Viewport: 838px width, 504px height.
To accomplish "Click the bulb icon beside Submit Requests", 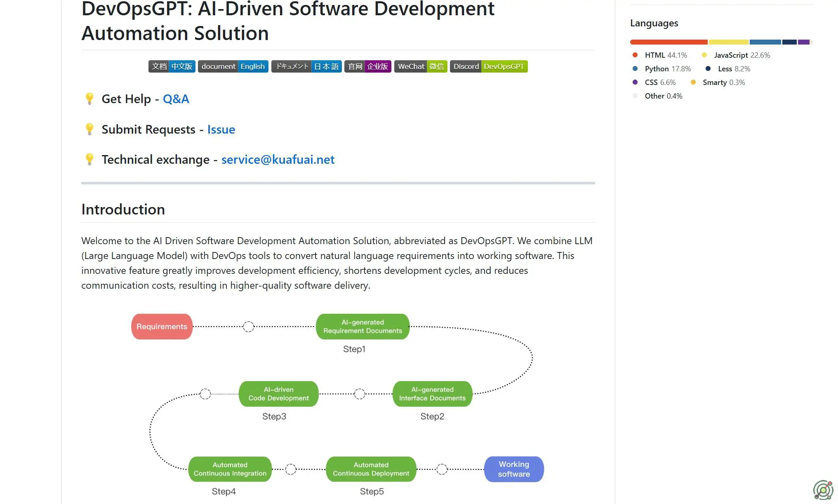I will (x=89, y=130).
